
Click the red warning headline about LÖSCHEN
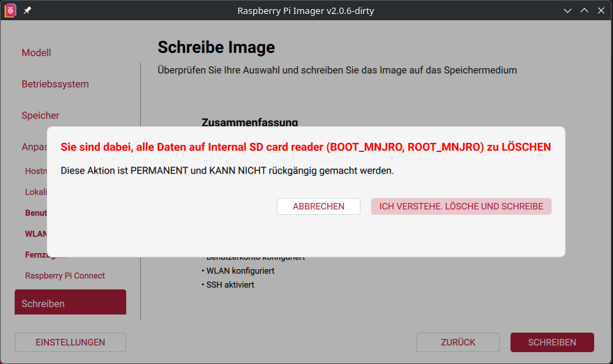pyautogui.click(x=305, y=147)
